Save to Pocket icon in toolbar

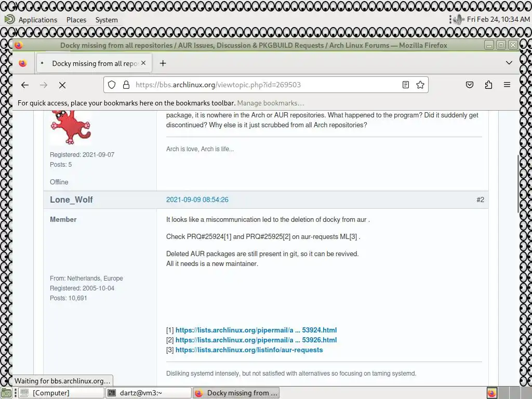[470, 85]
